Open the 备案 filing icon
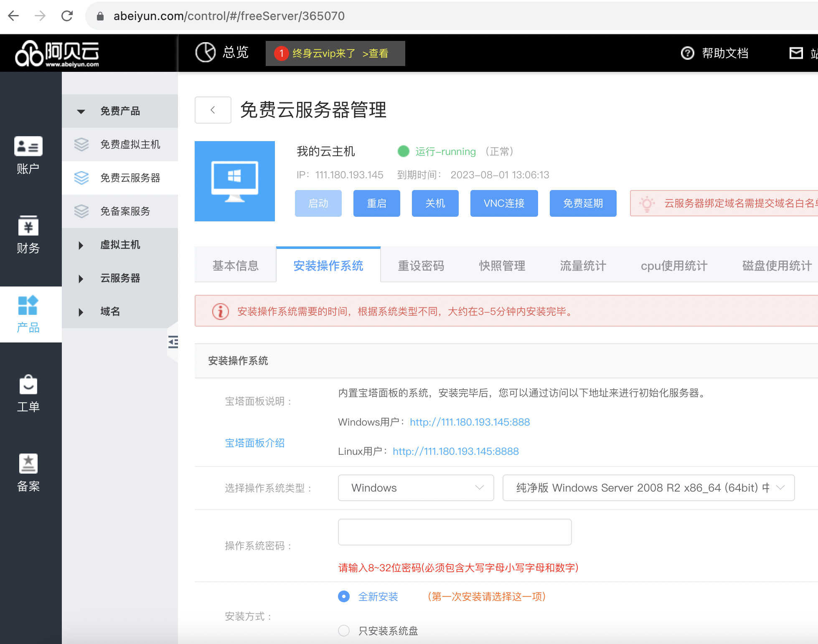818x644 pixels. pos(28,464)
